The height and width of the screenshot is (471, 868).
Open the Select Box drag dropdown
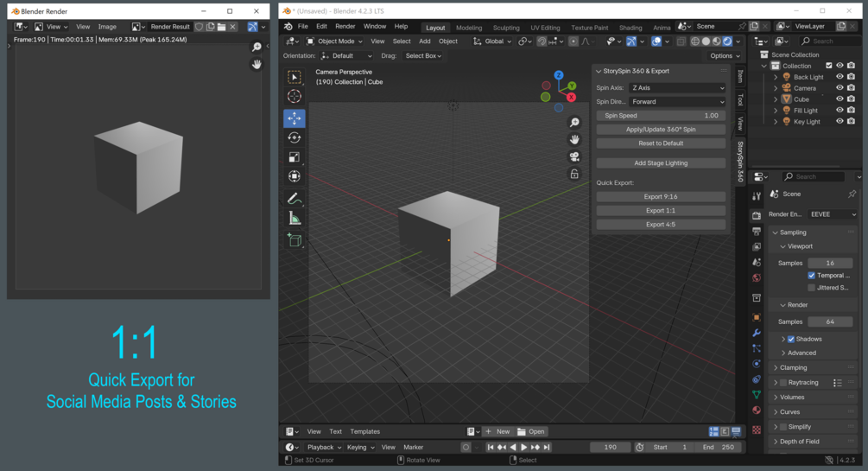pos(423,56)
